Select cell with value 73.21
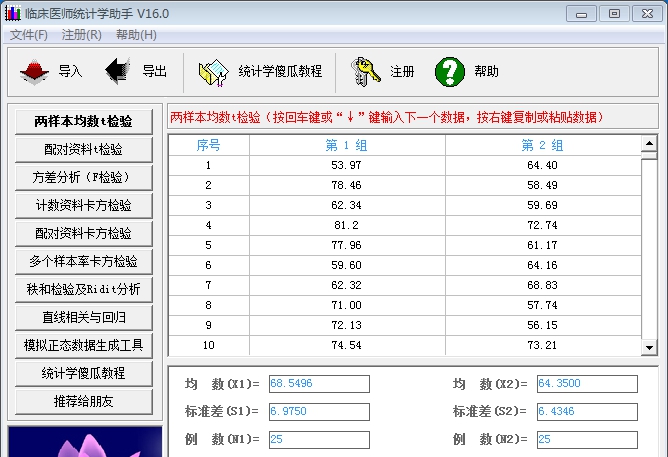The image size is (668, 457). pos(543,345)
